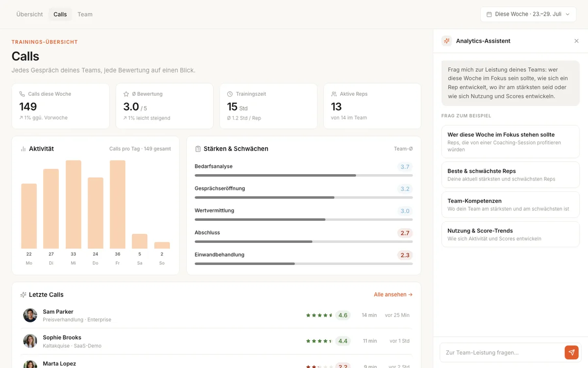Screen dimensions: 588x368
Task: Click the clipboard icon beside Stärken & Schwächen
Action: tap(198, 149)
